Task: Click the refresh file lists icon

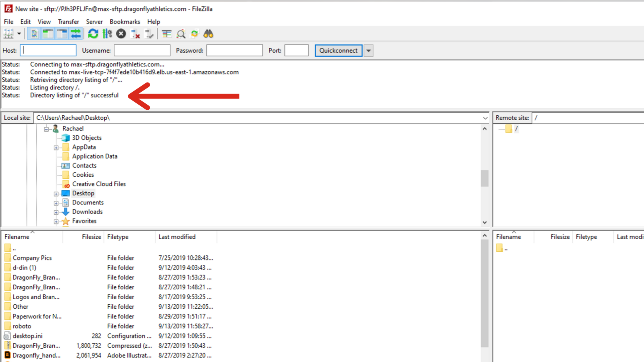Action: (93, 34)
